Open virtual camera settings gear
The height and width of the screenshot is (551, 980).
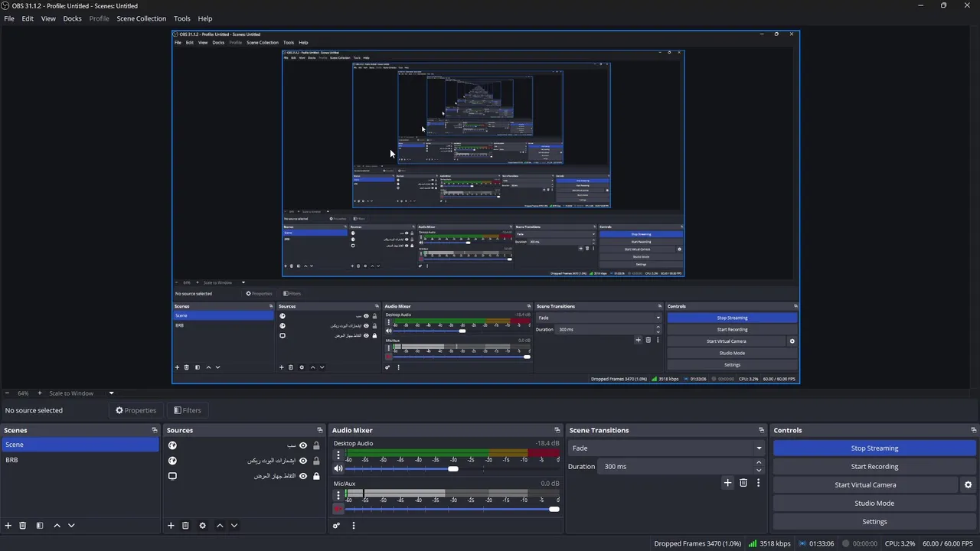pos(968,484)
